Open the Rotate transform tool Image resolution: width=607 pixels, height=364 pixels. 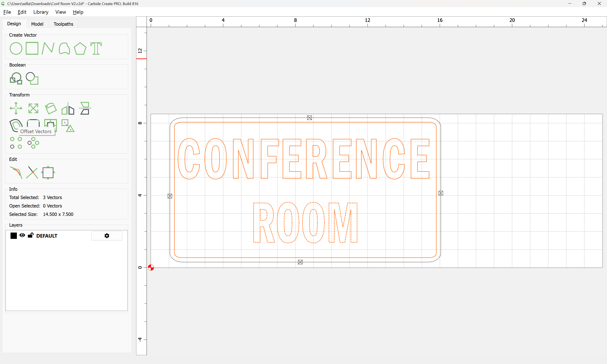tap(51, 108)
